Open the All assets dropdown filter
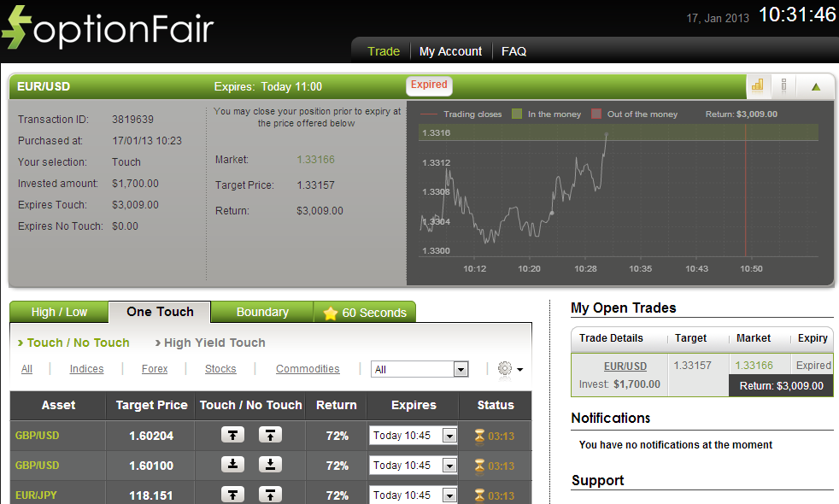 [419, 368]
